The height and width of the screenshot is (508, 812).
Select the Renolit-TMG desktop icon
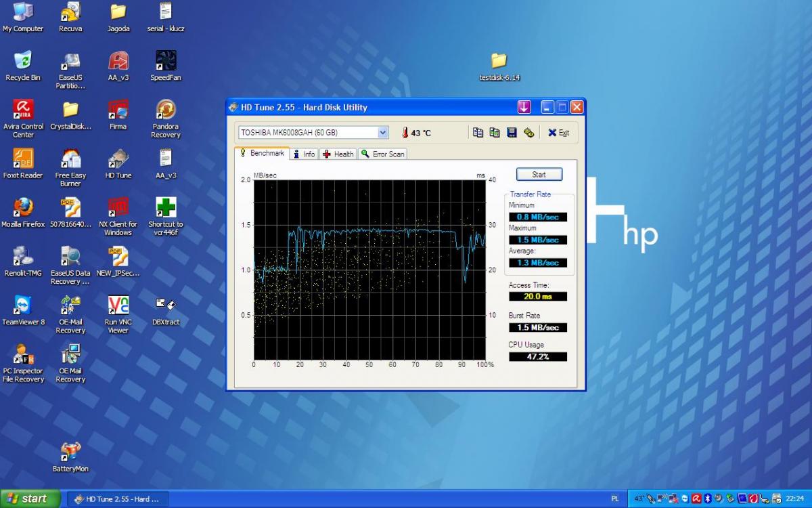23,261
